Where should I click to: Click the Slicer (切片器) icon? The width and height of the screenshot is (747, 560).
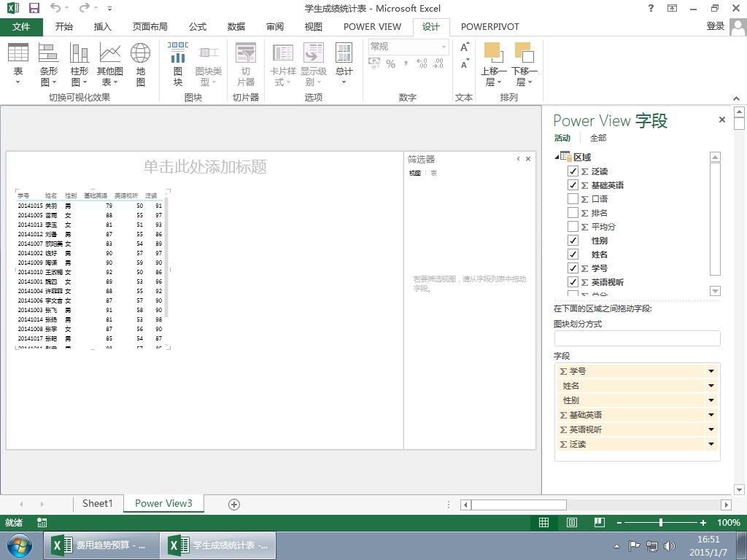pos(246,64)
